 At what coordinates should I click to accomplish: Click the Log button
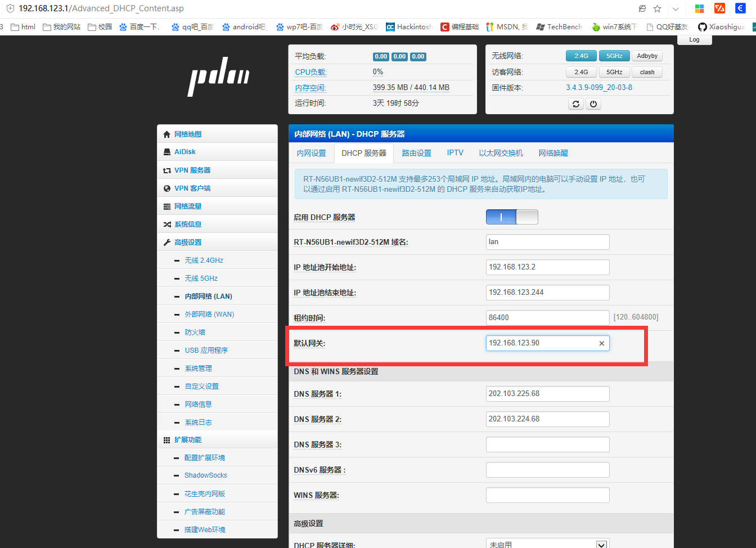coord(694,39)
